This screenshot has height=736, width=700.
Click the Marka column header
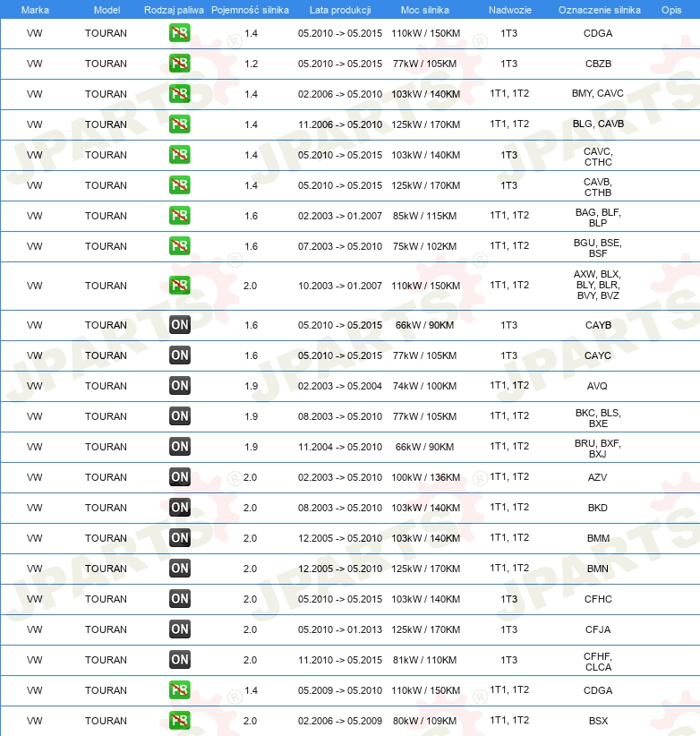tap(35, 10)
